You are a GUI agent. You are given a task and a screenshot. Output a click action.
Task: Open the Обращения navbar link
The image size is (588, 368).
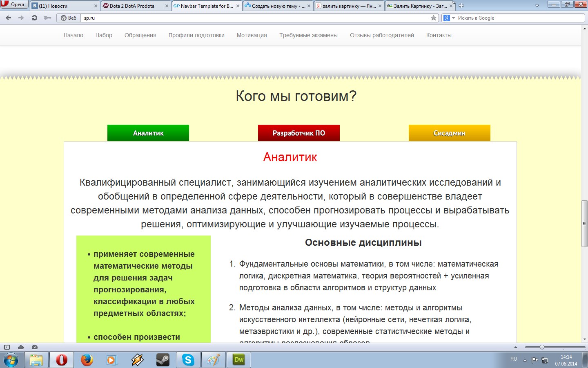click(x=140, y=35)
